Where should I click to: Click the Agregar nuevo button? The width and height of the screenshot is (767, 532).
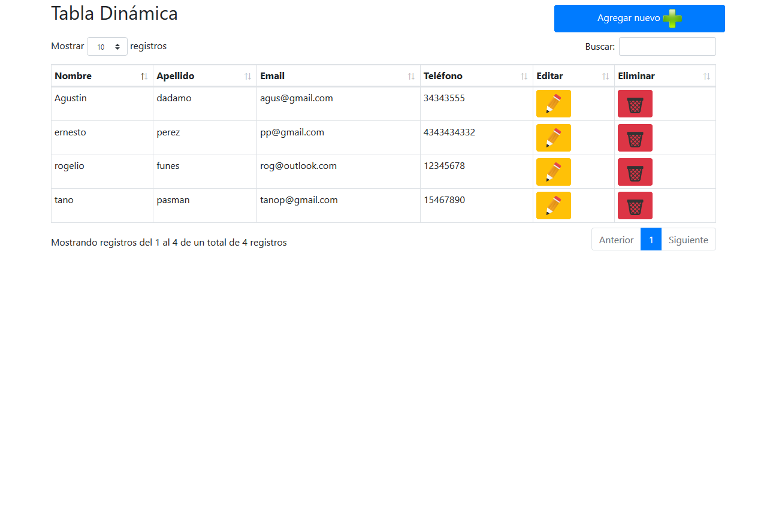pyautogui.click(x=639, y=19)
